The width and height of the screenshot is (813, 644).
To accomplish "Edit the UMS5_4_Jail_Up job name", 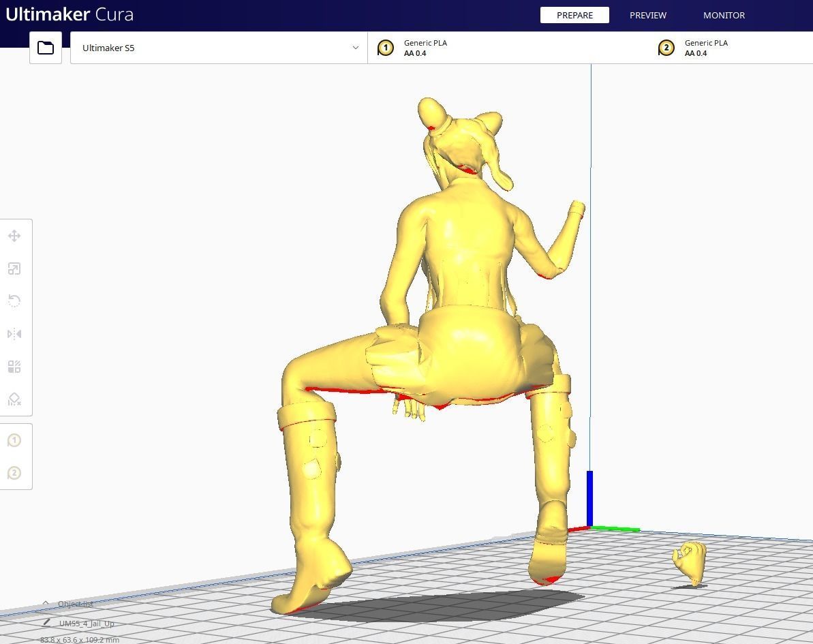I will [47, 622].
